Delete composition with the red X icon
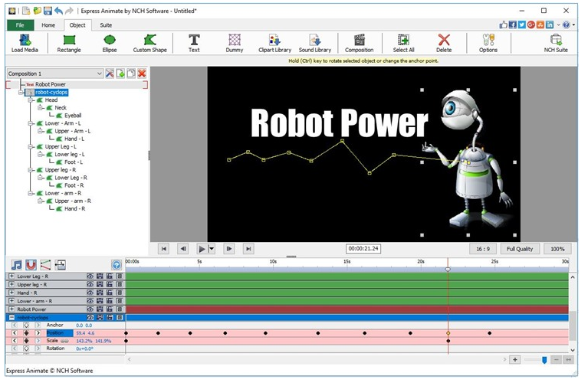This screenshot has width=588, height=386. (142, 74)
